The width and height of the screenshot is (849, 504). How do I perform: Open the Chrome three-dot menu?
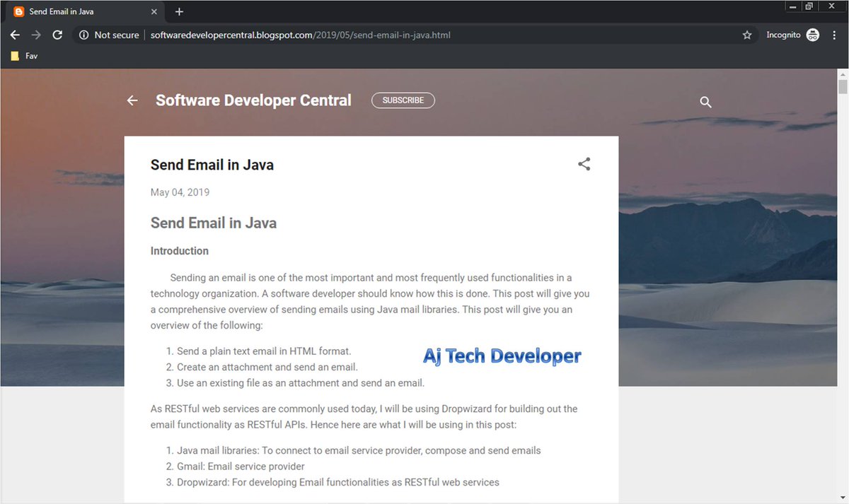coord(834,35)
